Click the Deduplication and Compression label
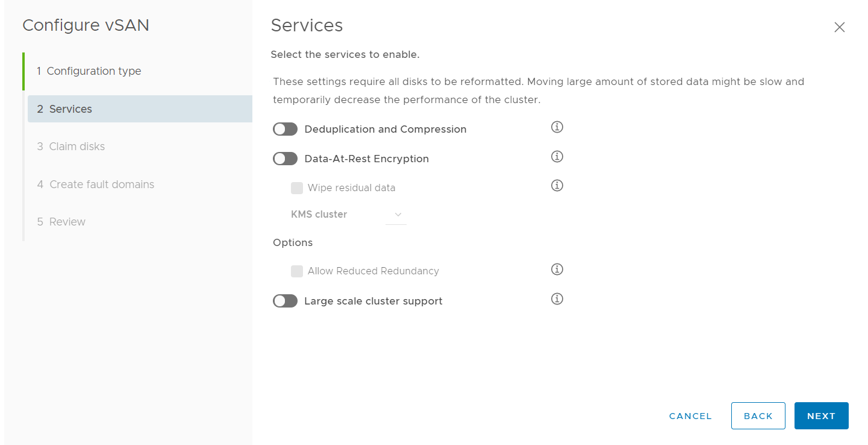The image size is (868, 445). (x=386, y=129)
